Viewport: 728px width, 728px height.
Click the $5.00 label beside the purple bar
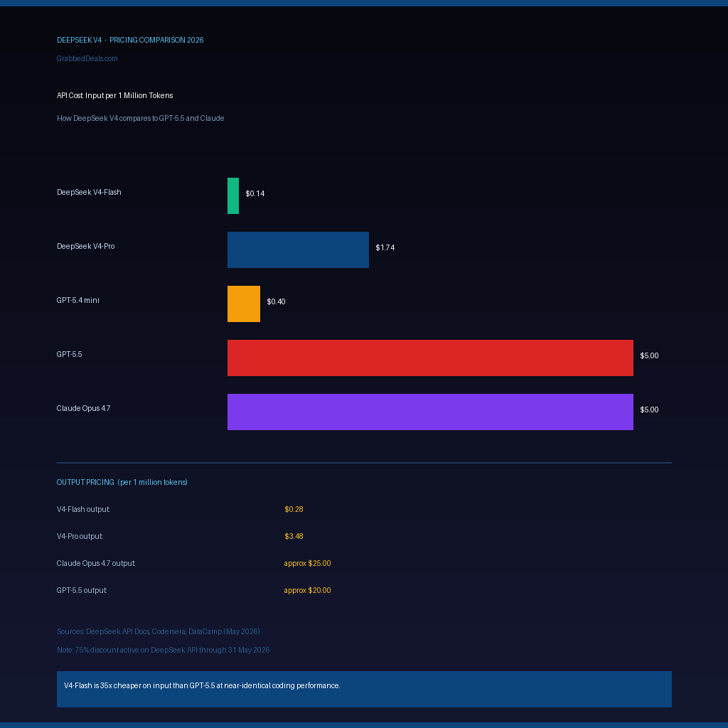pyautogui.click(x=649, y=409)
